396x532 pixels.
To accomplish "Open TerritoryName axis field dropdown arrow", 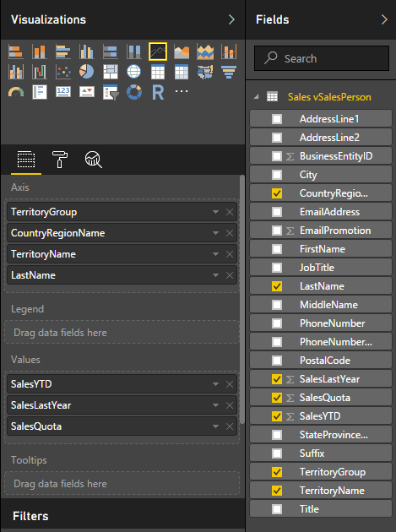I will (x=215, y=254).
